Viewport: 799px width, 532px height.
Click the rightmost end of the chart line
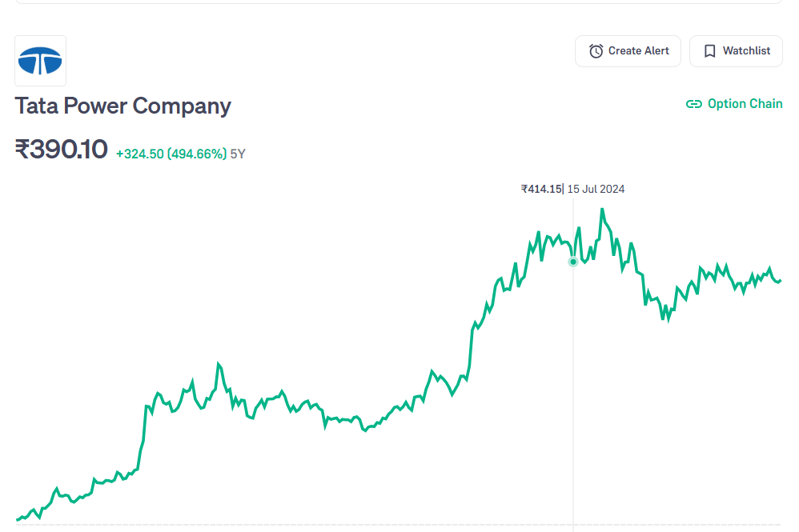pyautogui.click(x=780, y=280)
